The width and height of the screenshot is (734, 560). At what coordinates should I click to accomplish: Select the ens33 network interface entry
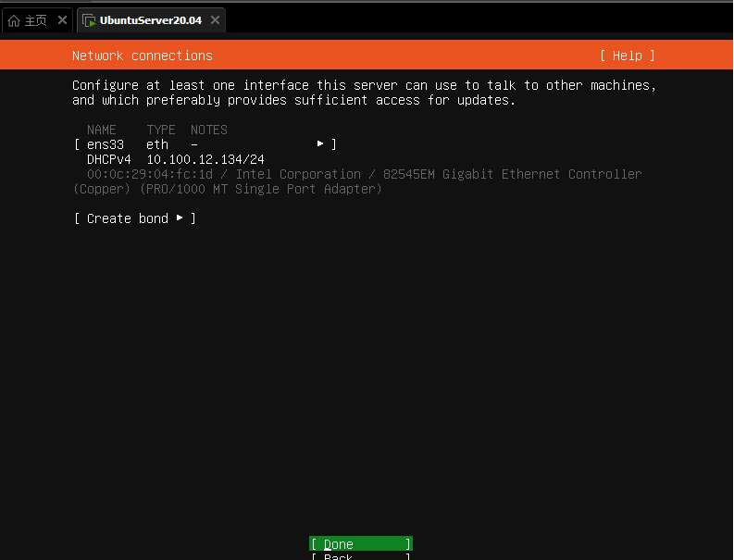(205, 144)
